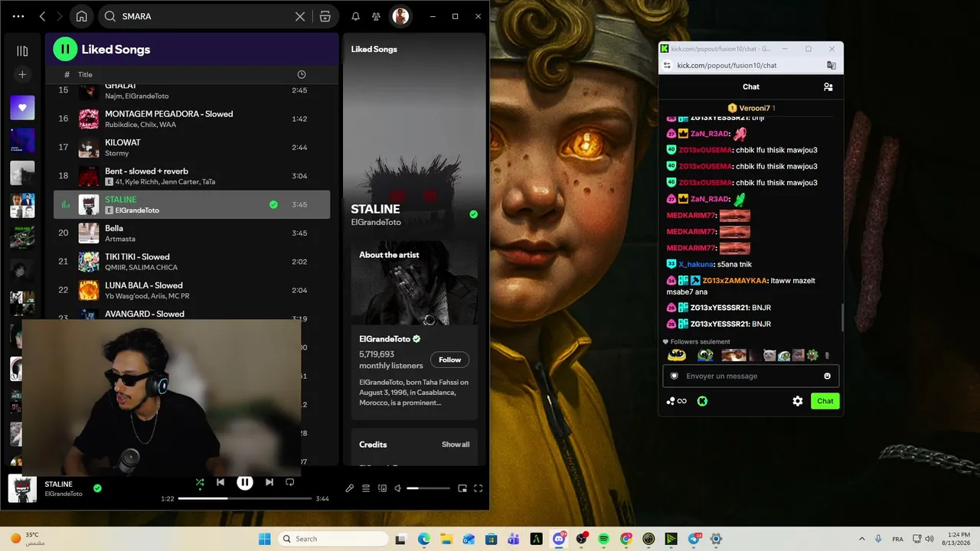Adjust the Spotify volume slider
This screenshot has height=551, width=980.
point(429,488)
